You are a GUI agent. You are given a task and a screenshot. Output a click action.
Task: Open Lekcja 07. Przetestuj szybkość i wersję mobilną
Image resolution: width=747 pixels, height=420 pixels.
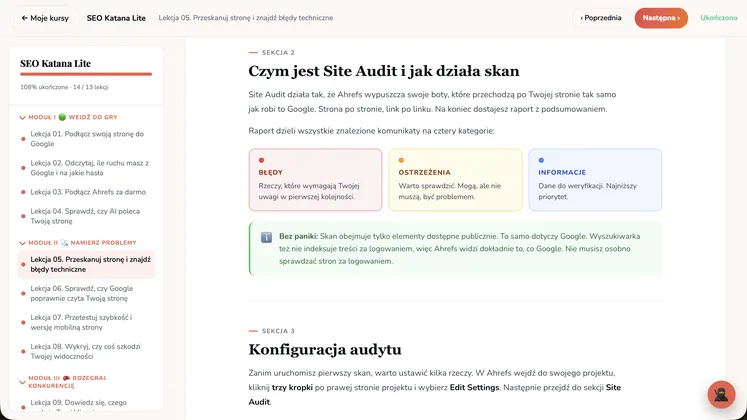[x=87, y=322]
